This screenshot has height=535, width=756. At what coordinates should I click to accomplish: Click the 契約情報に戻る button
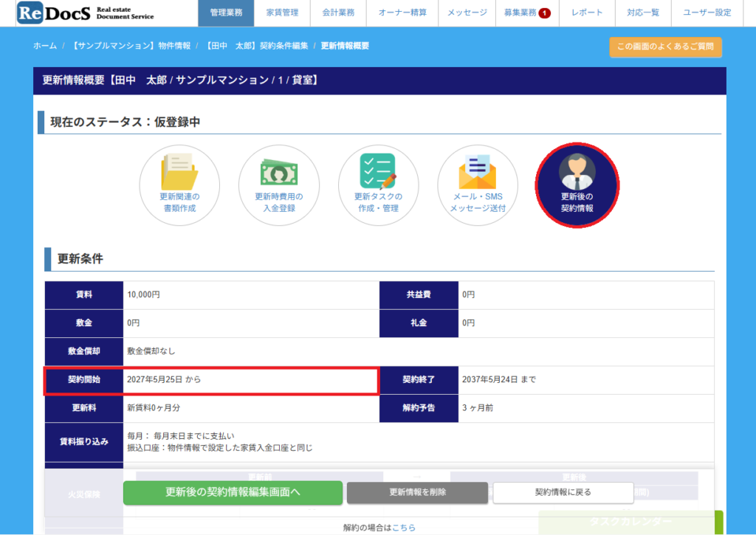point(563,492)
